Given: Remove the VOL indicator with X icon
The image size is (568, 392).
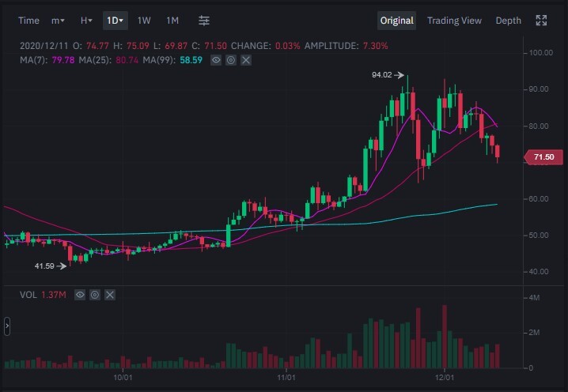Looking at the screenshot, I should (x=110, y=295).
